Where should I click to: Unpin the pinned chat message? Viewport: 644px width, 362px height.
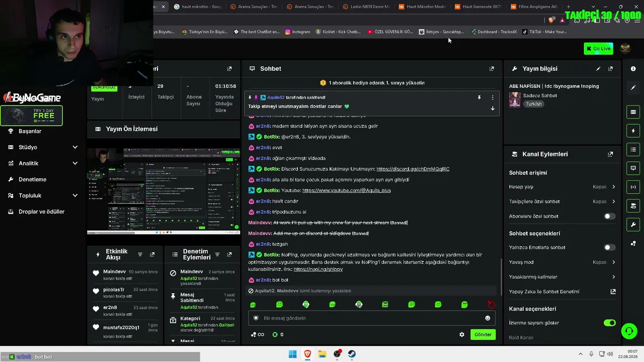[x=479, y=98]
